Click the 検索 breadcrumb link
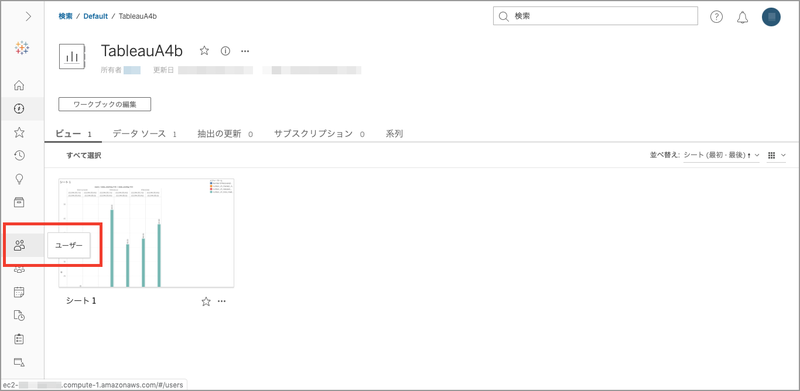This screenshot has height=391, width=800. point(65,16)
